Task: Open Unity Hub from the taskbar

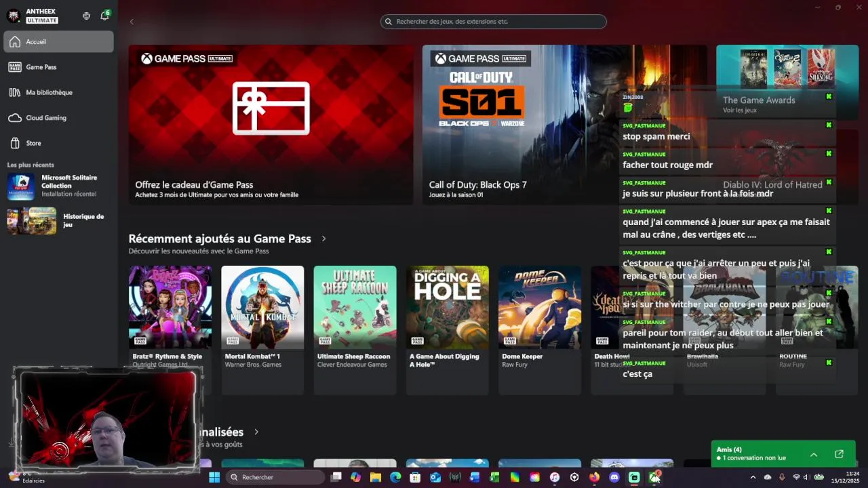Action: pyautogui.click(x=574, y=477)
